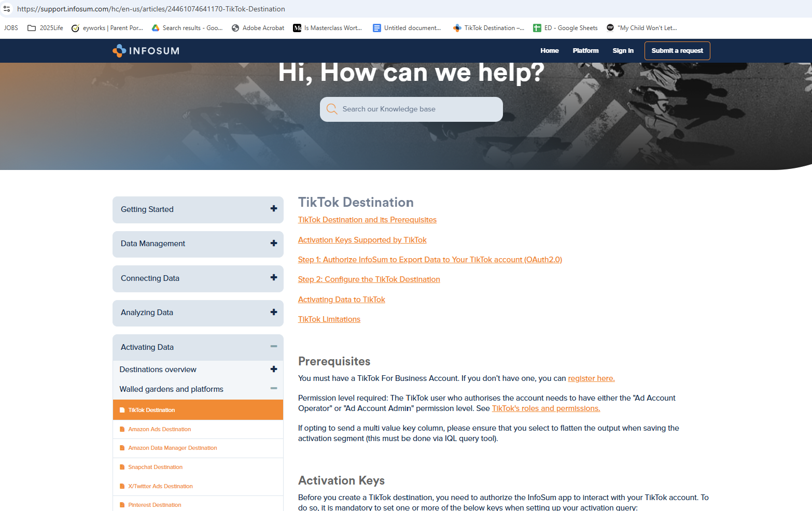Click the document icon beside X/Twitter Ads Destination

pyautogui.click(x=122, y=486)
